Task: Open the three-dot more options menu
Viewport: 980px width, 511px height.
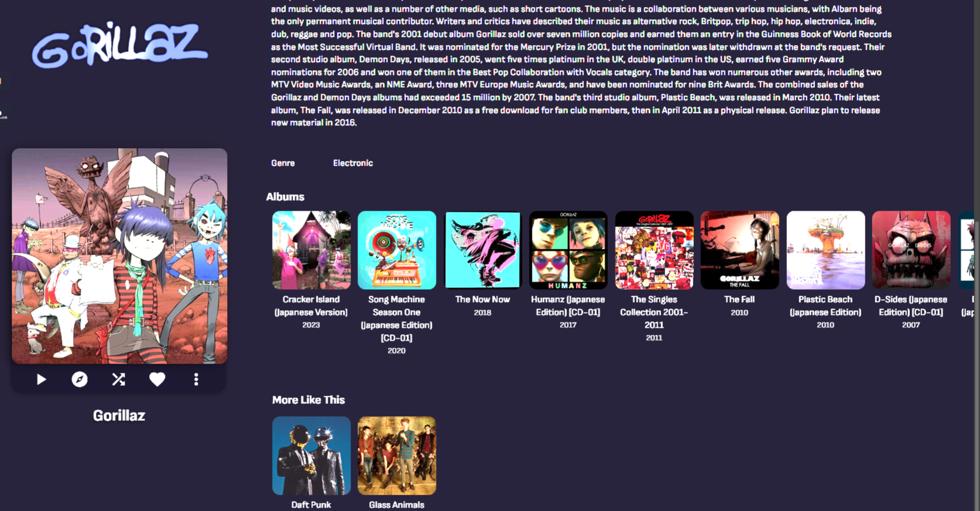Action: coord(196,379)
